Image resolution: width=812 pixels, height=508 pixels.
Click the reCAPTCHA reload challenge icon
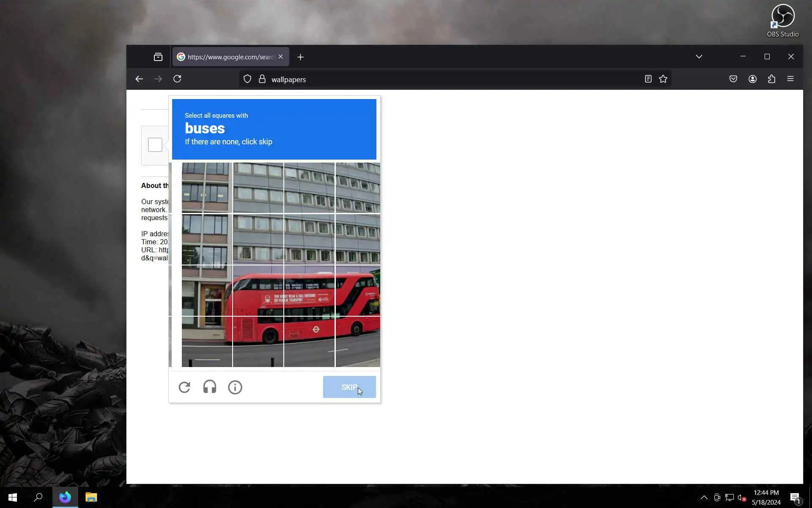pos(184,387)
